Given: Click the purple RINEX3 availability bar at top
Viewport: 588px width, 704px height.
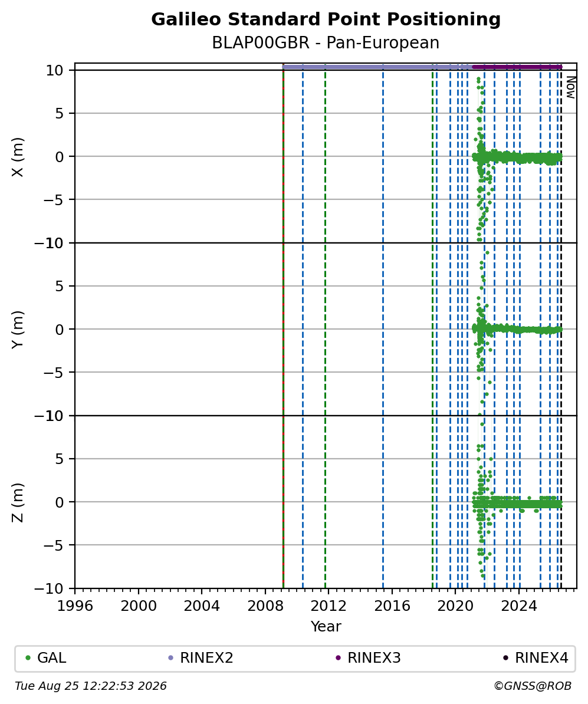Looking at the screenshot, I should pos(517,67).
